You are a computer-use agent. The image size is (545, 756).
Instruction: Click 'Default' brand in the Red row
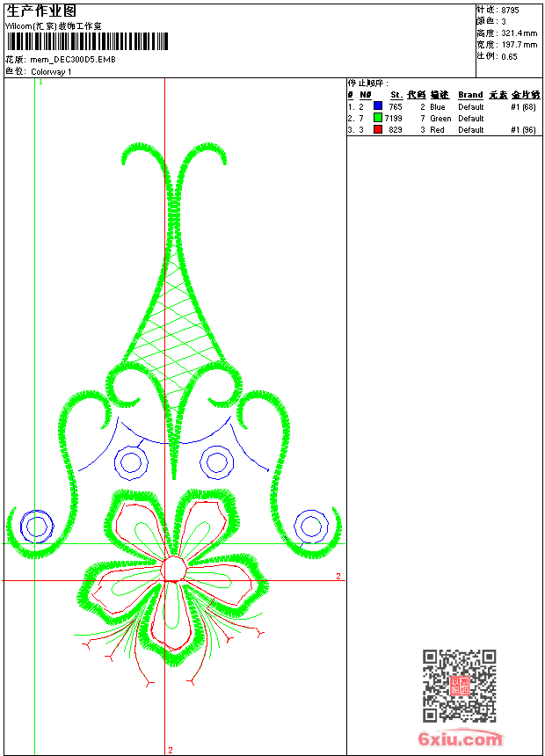click(x=471, y=130)
